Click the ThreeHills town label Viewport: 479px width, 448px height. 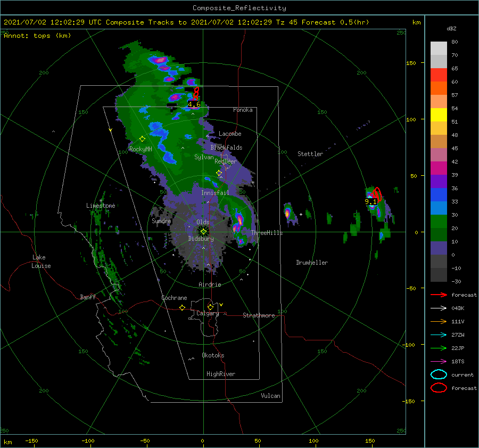(x=267, y=233)
